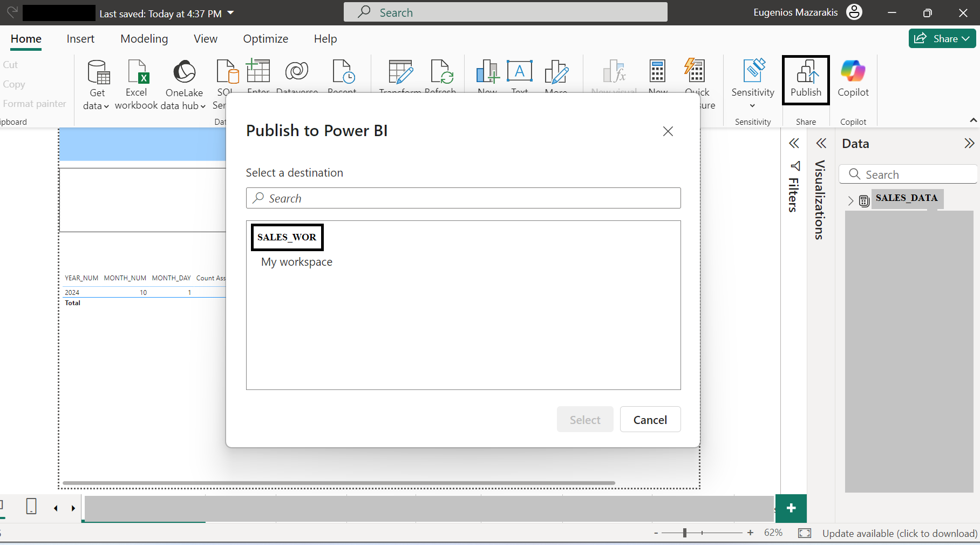This screenshot has width=980, height=545.
Task: Click the Get data ribbon icon
Action: (x=98, y=72)
